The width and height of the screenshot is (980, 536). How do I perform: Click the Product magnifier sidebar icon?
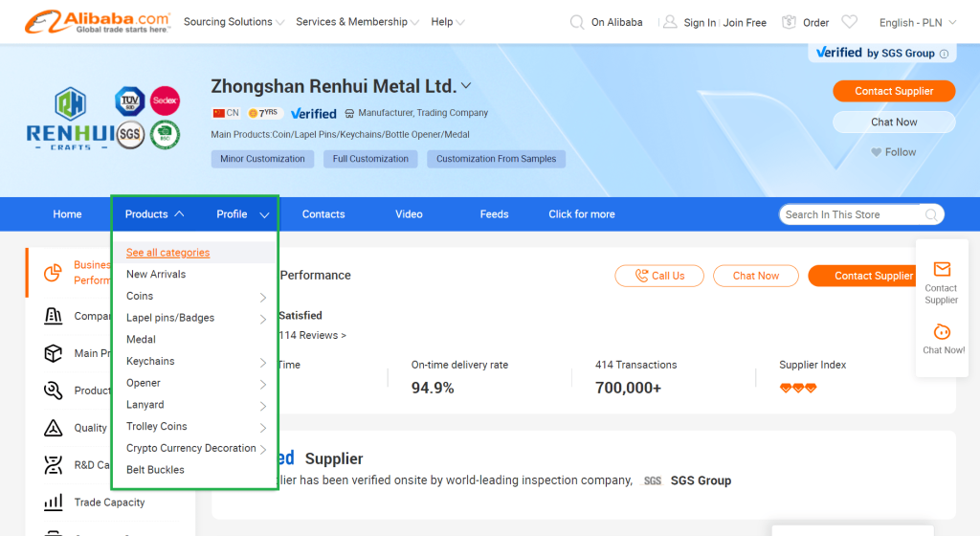tap(54, 391)
